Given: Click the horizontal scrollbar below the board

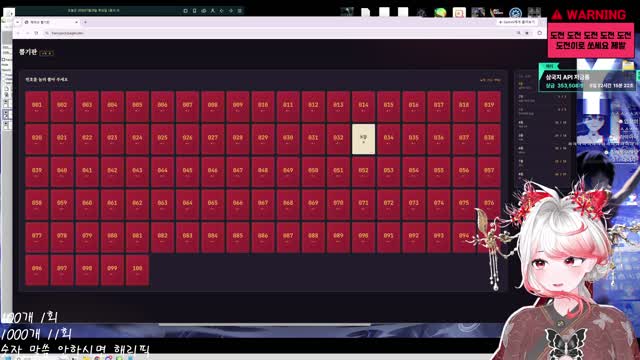Looking at the screenshot, I should pos(264,325).
